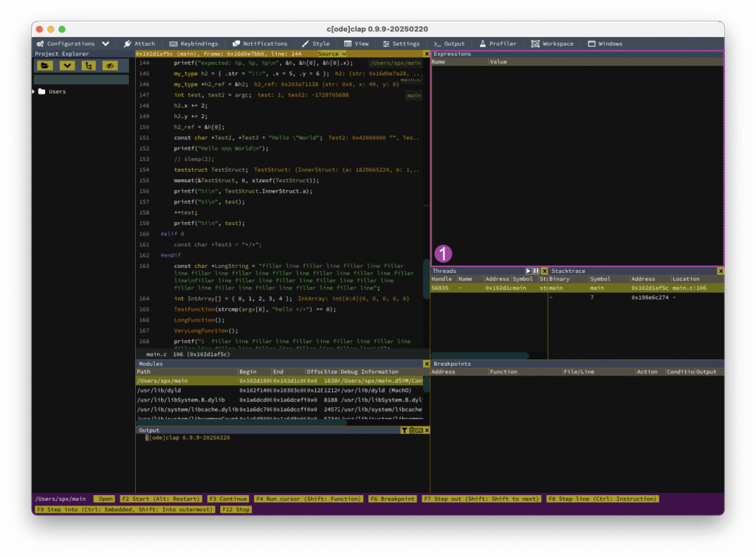This screenshot has width=756, height=557.
Task: Open the Windows menu
Action: (605, 44)
